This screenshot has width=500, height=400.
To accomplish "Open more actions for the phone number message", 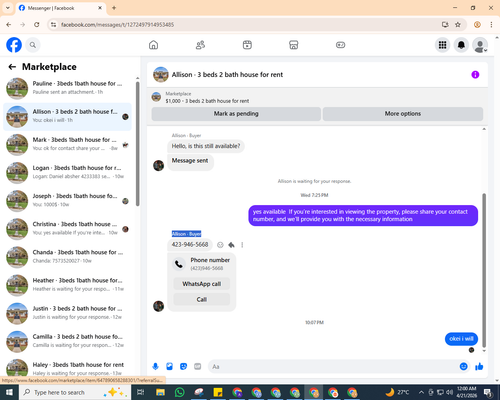I will (242, 245).
